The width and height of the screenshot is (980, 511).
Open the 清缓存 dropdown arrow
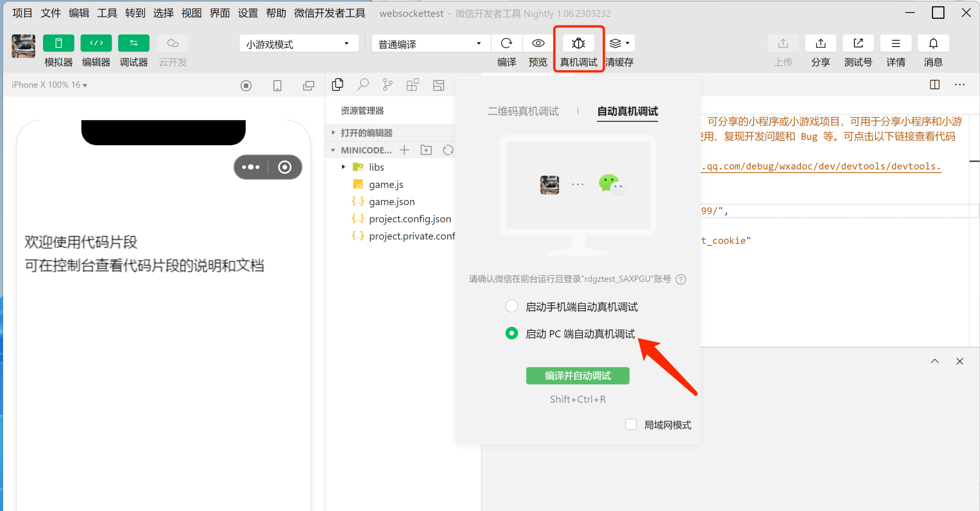pyautogui.click(x=628, y=43)
